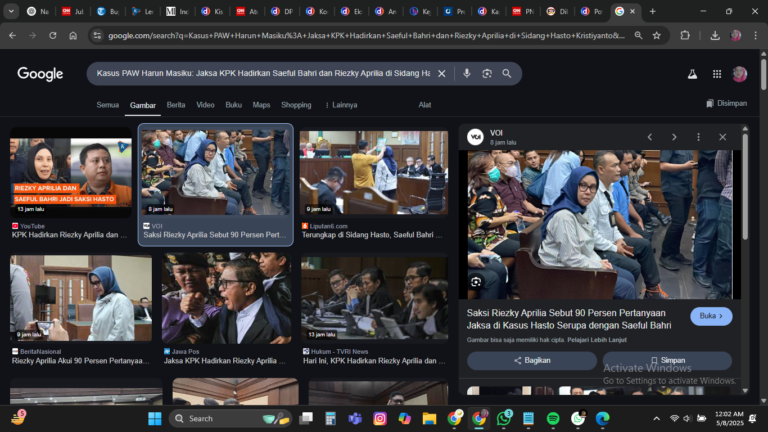Open Disimpan saved items

(x=726, y=103)
